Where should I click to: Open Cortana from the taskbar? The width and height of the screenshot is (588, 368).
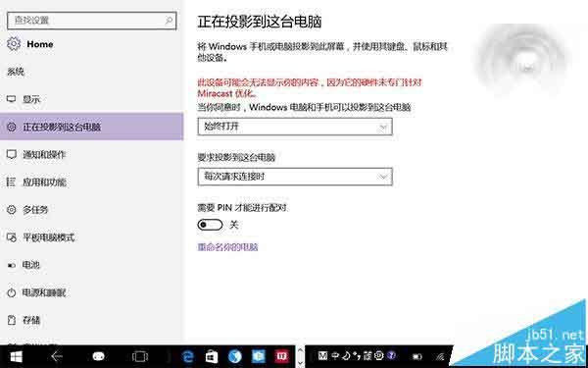(98, 356)
